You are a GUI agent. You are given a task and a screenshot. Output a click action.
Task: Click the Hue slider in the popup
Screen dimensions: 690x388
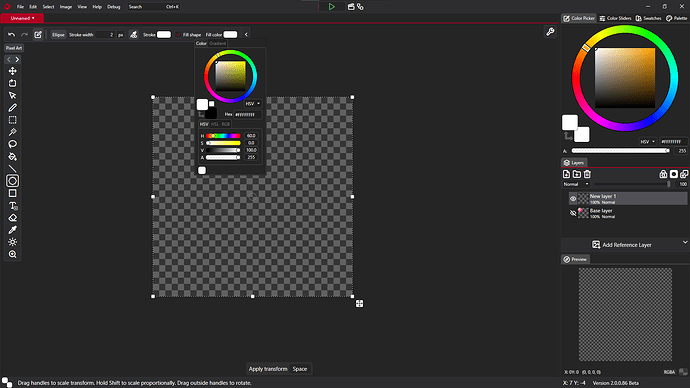click(x=223, y=136)
